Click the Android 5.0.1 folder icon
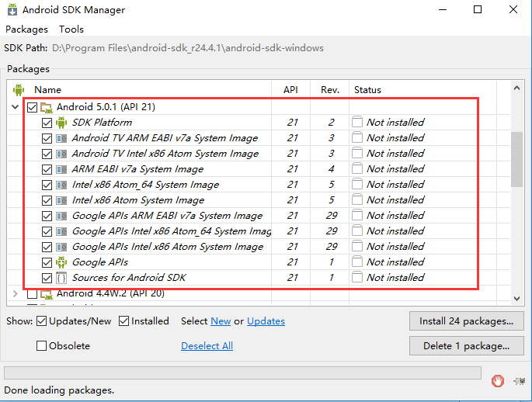 (x=47, y=107)
